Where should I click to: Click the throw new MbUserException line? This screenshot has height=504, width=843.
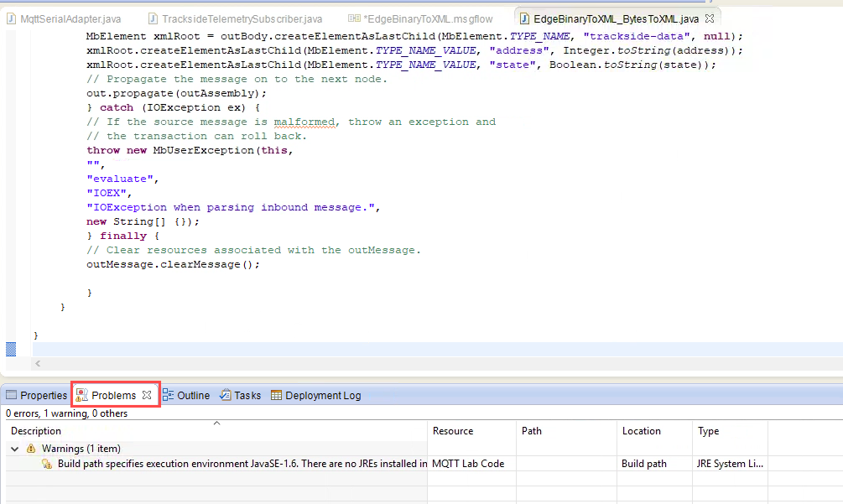tap(190, 150)
